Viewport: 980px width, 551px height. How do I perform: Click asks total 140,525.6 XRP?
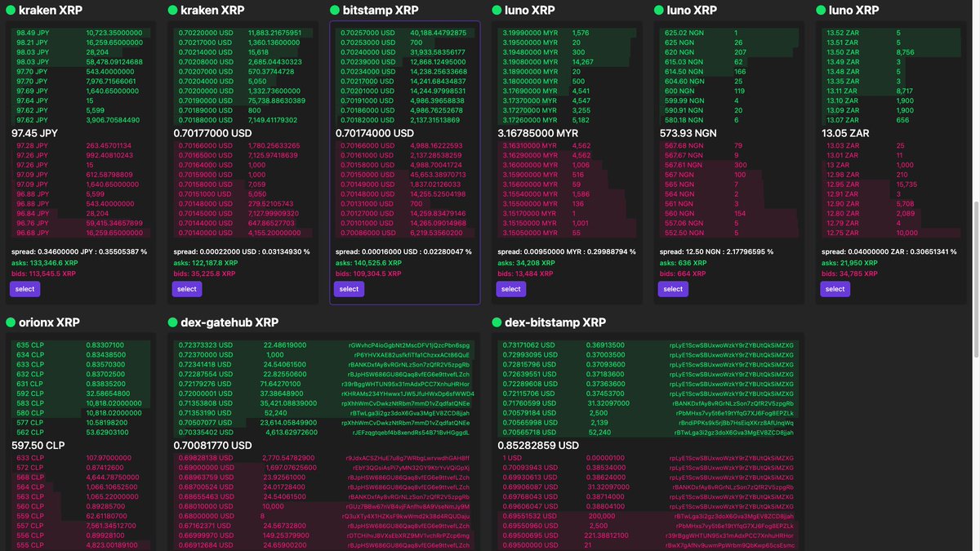(x=367, y=263)
